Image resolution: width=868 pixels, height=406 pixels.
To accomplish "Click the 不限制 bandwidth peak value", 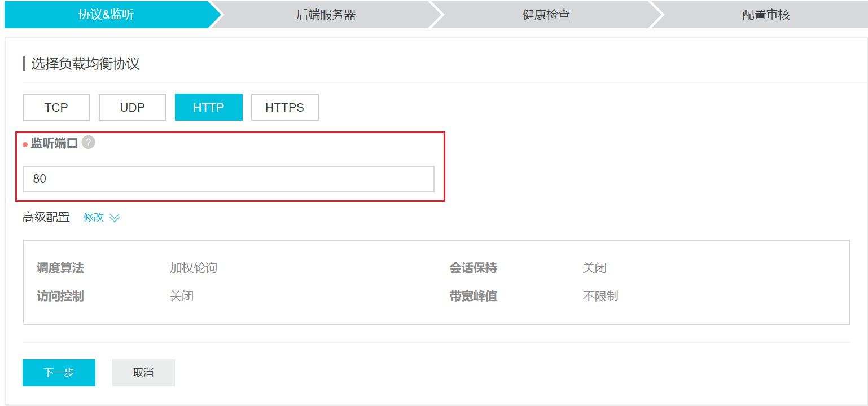I will pos(600,295).
